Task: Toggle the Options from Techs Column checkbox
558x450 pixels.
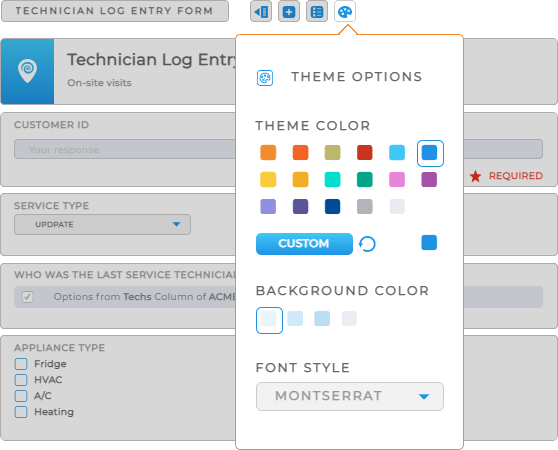Action: tap(27, 297)
